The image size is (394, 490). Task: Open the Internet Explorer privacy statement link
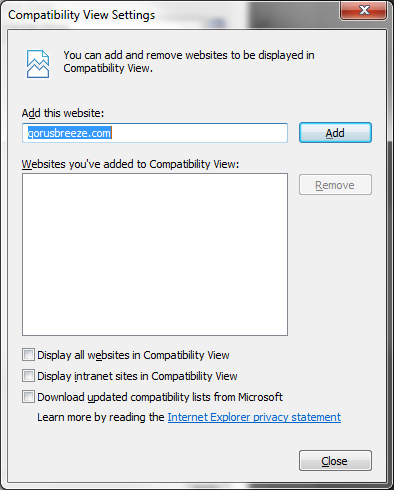coord(254,417)
